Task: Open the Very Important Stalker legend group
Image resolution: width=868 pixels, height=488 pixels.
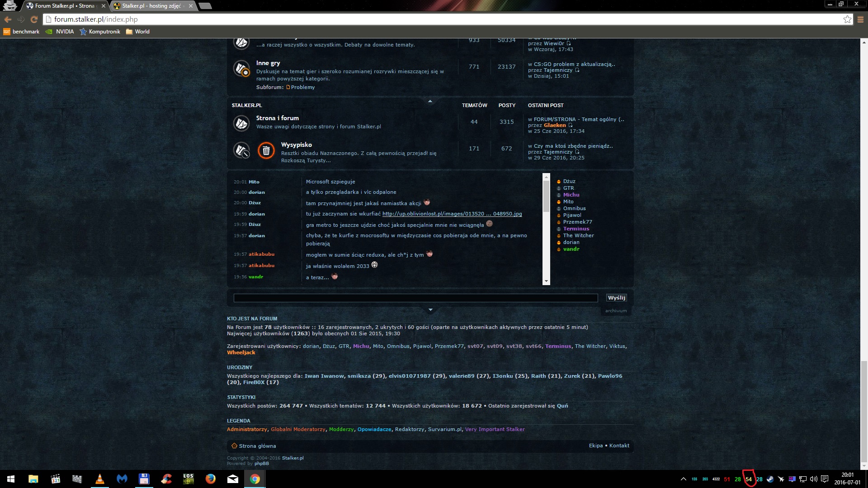Action: 495,429
